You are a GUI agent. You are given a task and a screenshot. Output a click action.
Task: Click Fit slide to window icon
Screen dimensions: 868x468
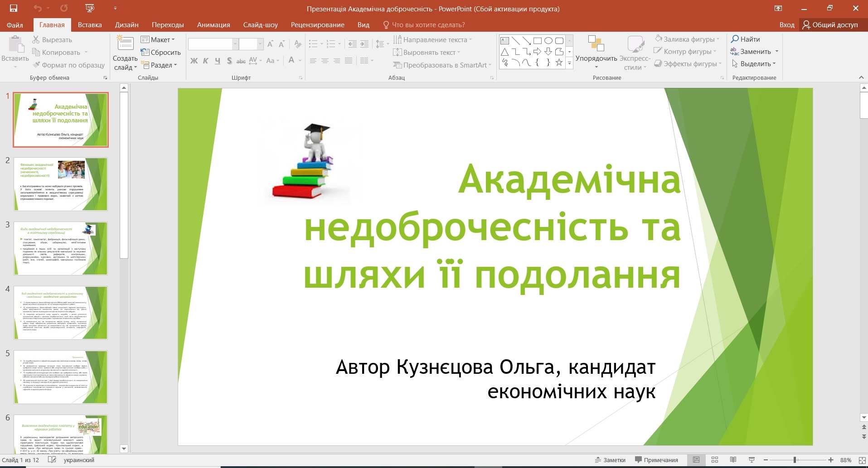click(x=862, y=460)
